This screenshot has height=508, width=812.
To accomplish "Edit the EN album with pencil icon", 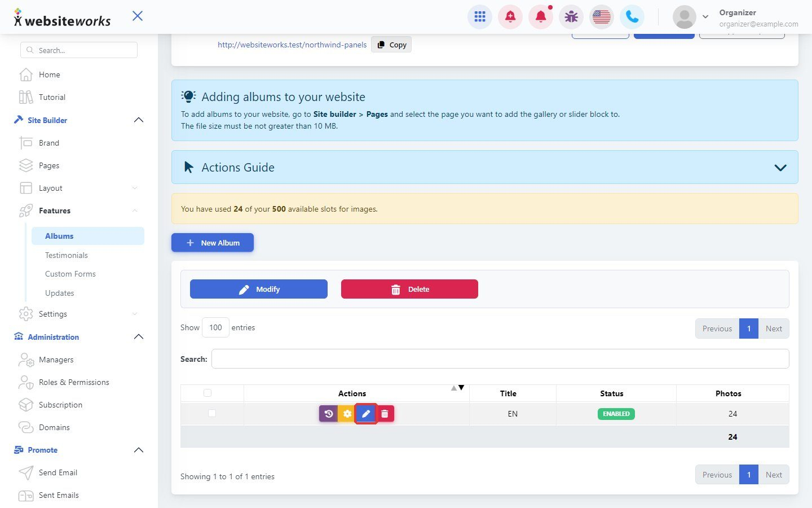I will [366, 414].
